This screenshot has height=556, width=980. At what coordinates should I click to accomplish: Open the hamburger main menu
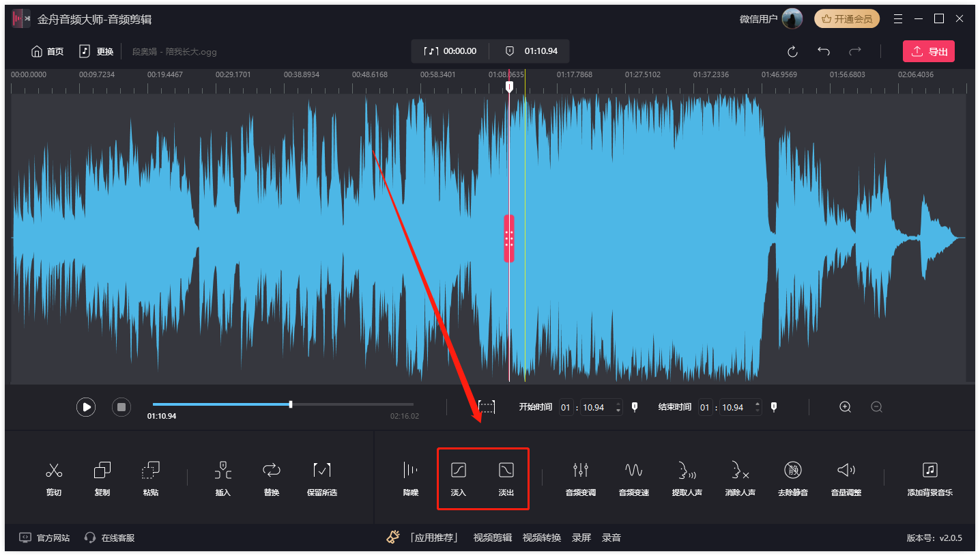tap(898, 19)
